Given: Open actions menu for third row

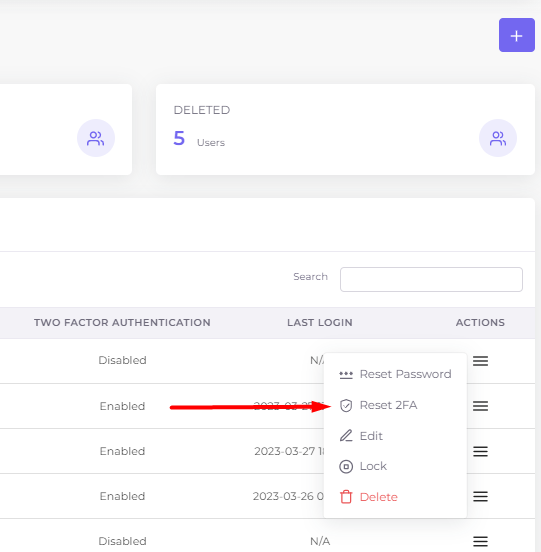Looking at the screenshot, I should coord(480,451).
